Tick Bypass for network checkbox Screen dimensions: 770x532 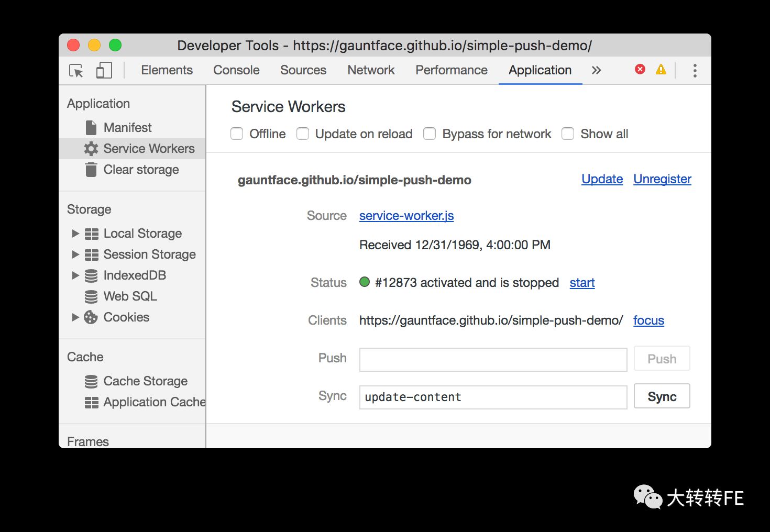(430, 134)
